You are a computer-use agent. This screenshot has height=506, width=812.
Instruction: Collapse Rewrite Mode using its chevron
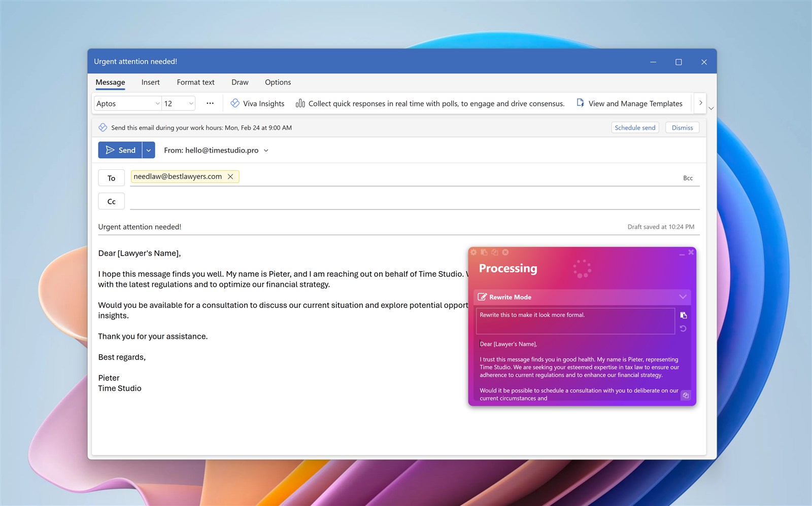click(x=683, y=297)
